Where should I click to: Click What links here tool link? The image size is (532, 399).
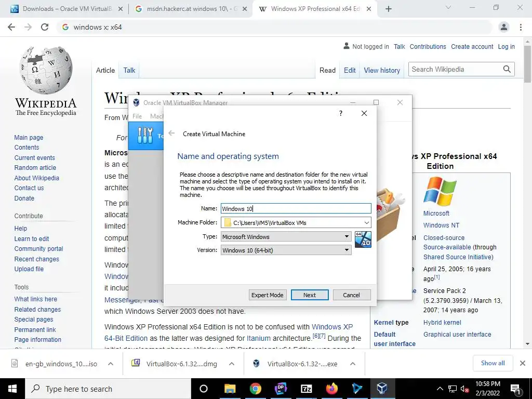[x=36, y=299]
